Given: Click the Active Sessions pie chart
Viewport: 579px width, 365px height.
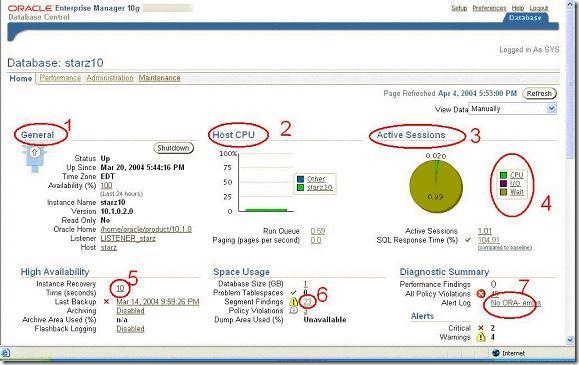Looking at the screenshot, I should tap(436, 186).
